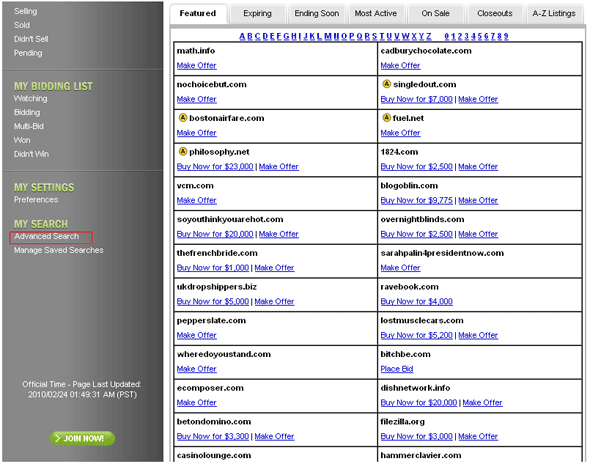Click Make Offer for singledout.com
590x464 pixels.
(x=478, y=99)
